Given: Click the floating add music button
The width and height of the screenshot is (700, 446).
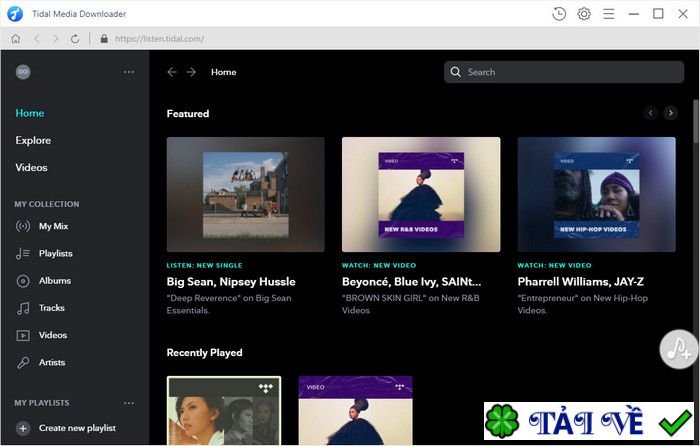Looking at the screenshot, I should click(679, 349).
